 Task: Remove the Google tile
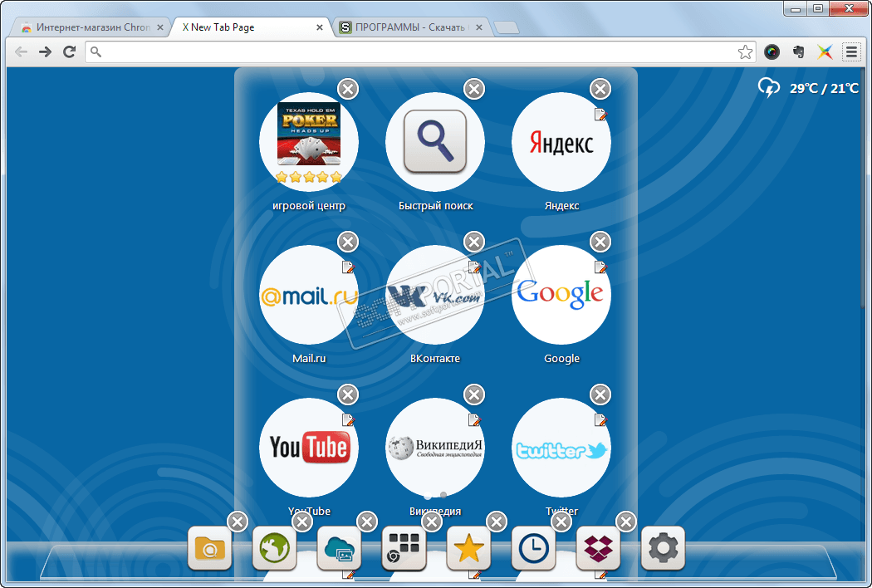tap(600, 242)
